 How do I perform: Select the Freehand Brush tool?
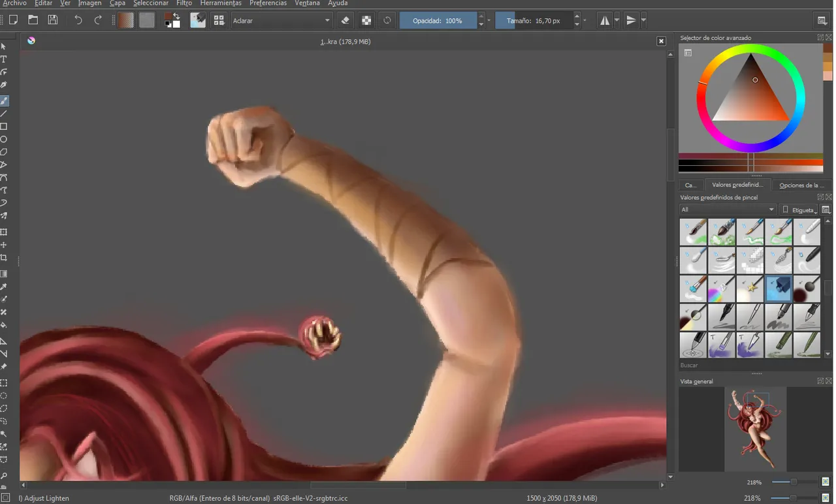4,101
